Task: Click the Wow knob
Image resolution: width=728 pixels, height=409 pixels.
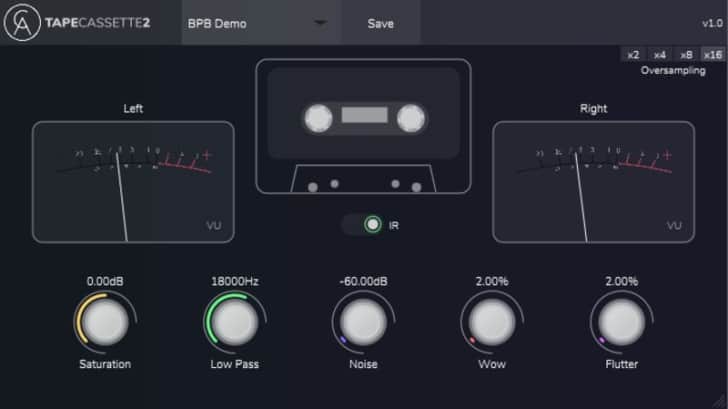Action: [492, 322]
